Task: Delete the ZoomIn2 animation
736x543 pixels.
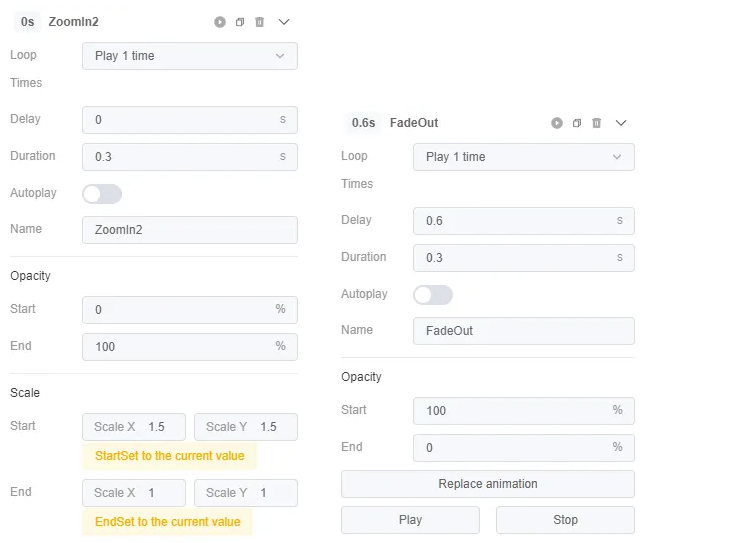Action: click(260, 22)
